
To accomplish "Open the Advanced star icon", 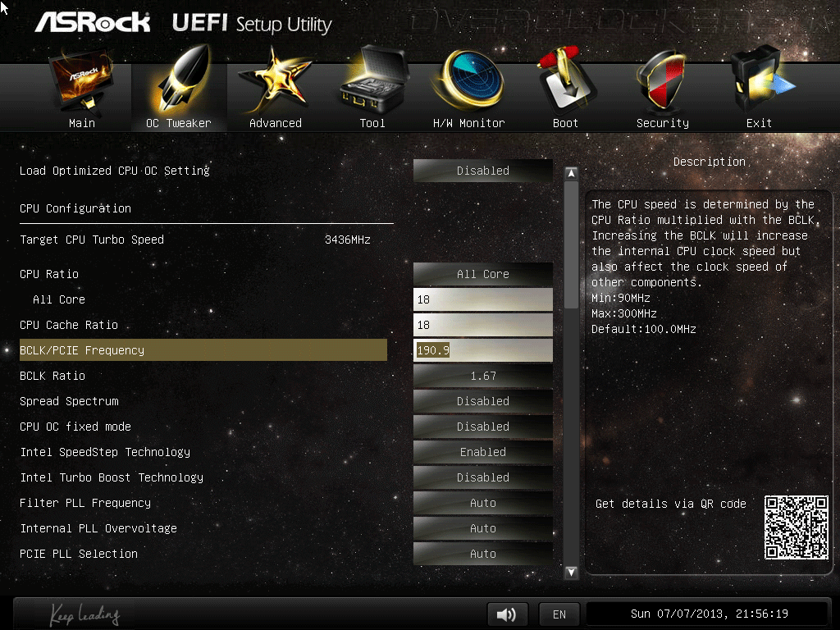I will click(x=274, y=80).
